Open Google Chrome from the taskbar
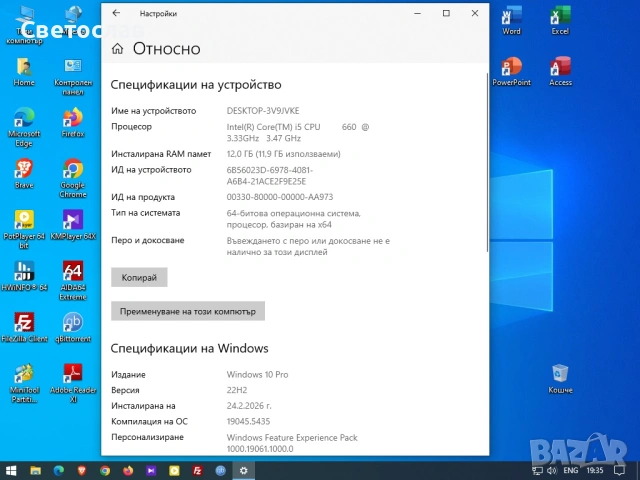The image size is (640, 480). coord(105,471)
